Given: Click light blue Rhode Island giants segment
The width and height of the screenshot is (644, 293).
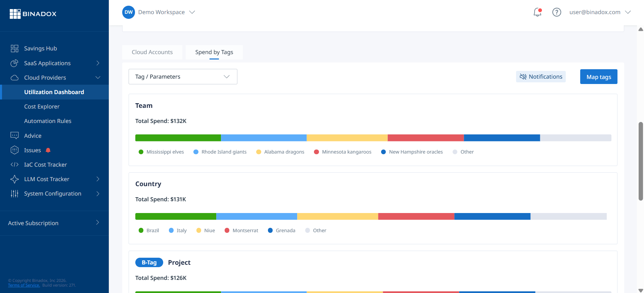Looking at the screenshot, I should [x=264, y=138].
